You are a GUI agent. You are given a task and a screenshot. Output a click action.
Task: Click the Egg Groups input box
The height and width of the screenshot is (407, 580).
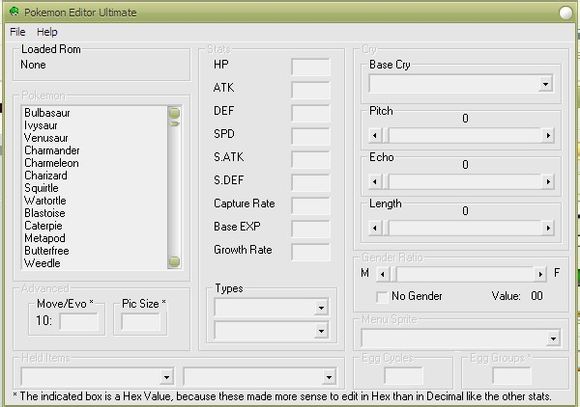click(x=512, y=377)
